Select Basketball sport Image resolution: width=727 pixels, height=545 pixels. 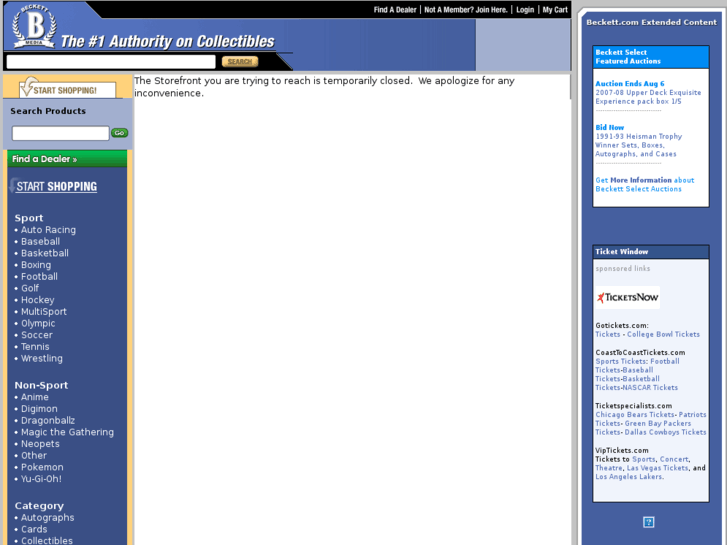(45, 253)
